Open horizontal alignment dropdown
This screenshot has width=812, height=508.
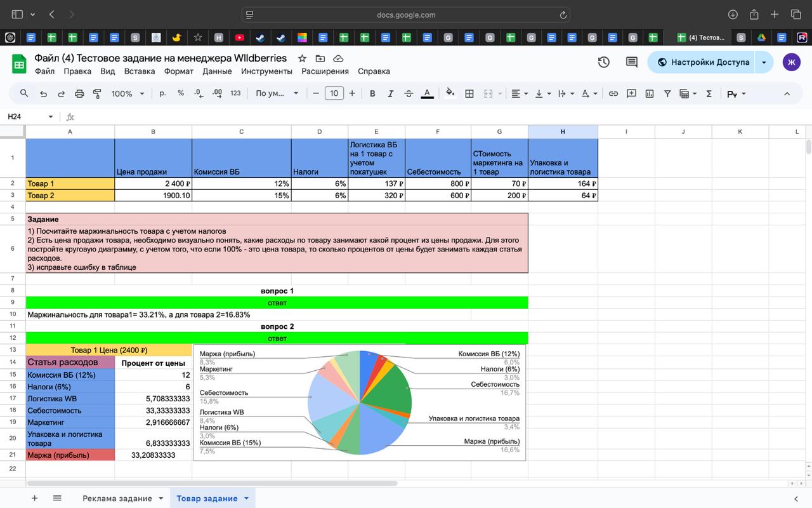coord(520,93)
